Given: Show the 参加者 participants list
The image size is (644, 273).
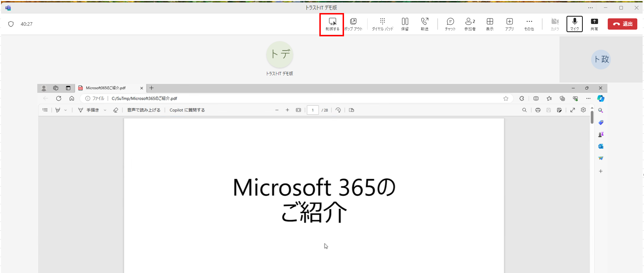Looking at the screenshot, I should (x=470, y=24).
